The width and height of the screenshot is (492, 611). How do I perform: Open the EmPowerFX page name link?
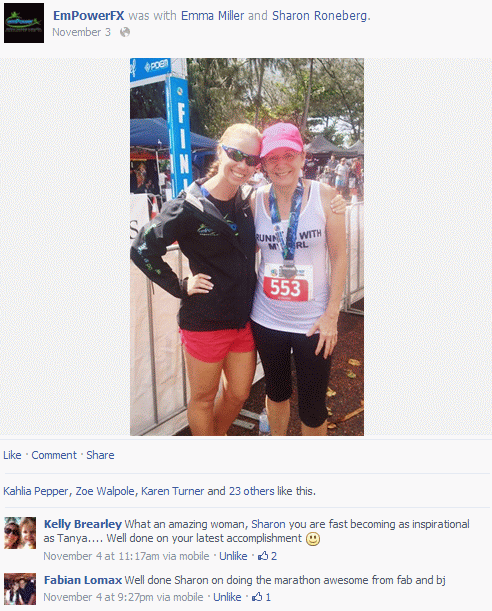pos(88,16)
